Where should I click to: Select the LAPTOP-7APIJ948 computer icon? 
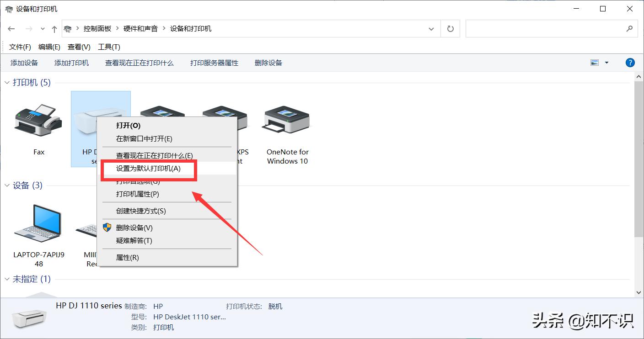(x=38, y=224)
